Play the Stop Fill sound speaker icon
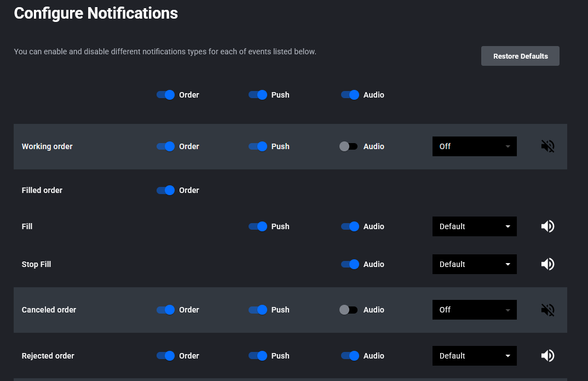Screen dimensions: 588x381 point(547,264)
